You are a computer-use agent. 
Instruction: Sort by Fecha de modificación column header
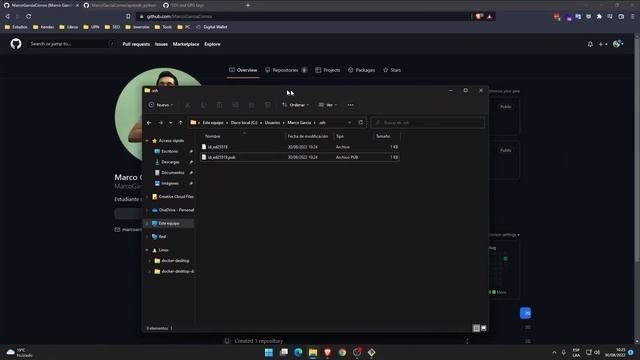point(309,136)
